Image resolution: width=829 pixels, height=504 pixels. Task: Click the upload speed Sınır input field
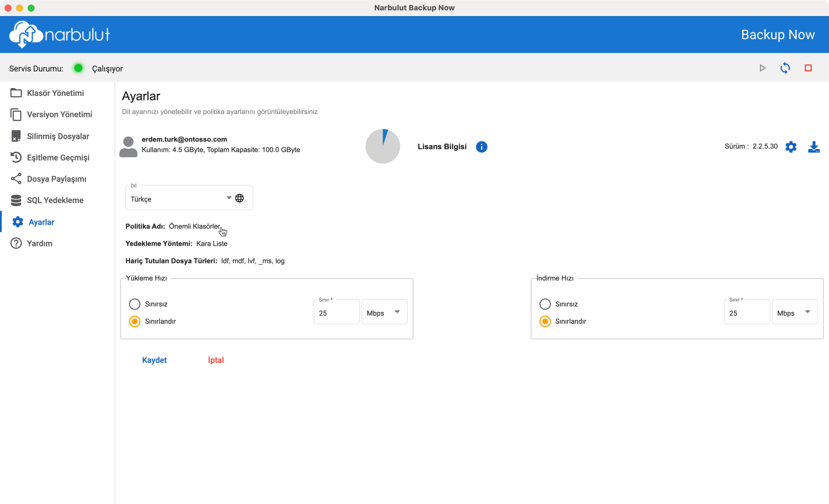[336, 313]
